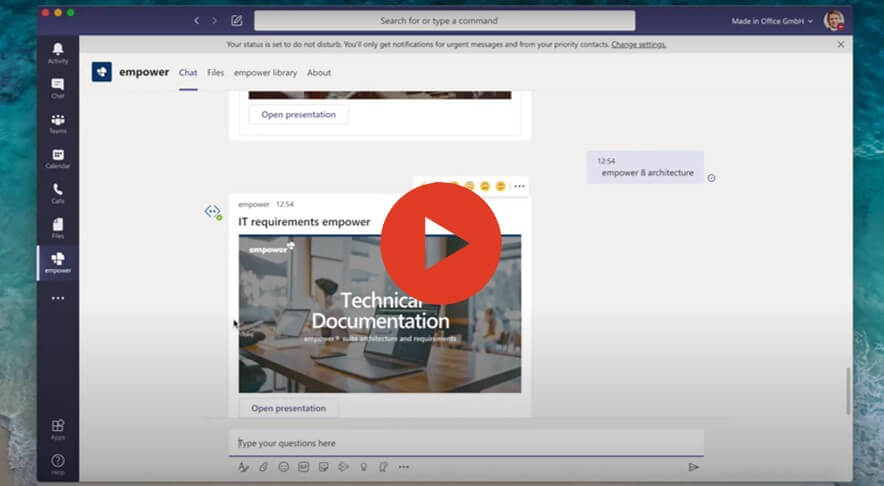Click Open presentation under Technical Documentation
The width and height of the screenshot is (884, 486).
(288, 408)
